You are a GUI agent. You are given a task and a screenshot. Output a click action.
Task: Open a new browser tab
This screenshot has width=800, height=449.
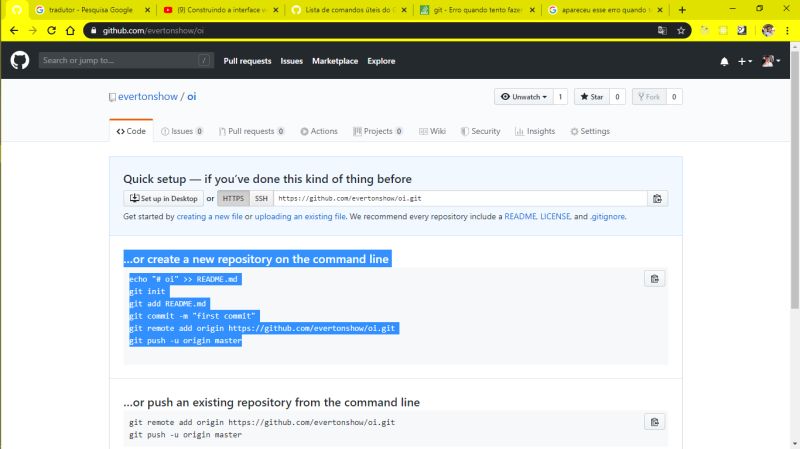(x=682, y=10)
